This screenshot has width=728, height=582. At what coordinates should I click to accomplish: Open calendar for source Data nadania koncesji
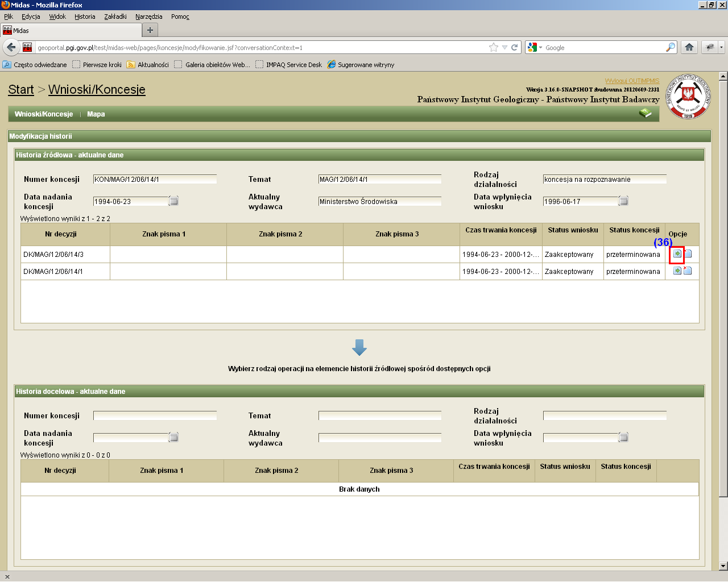click(174, 201)
